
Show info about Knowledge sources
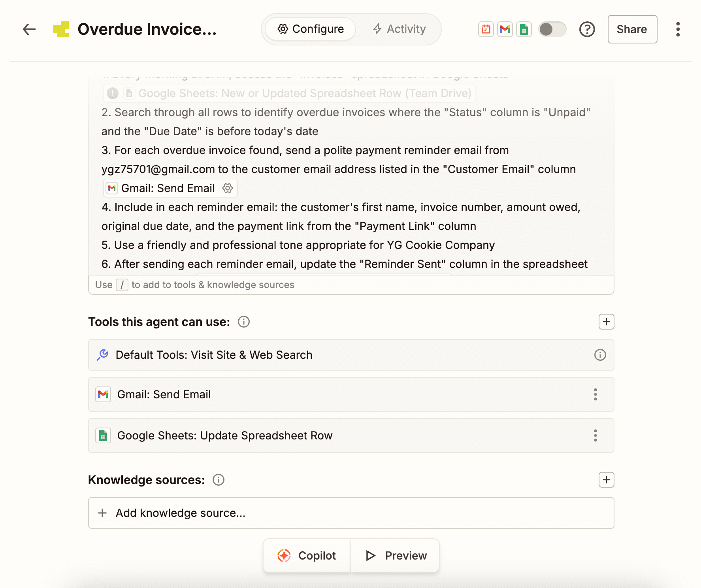(219, 480)
